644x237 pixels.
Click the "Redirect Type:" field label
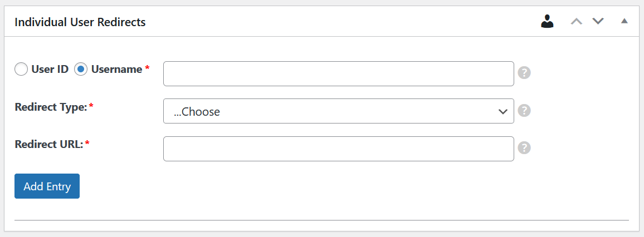click(x=51, y=107)
